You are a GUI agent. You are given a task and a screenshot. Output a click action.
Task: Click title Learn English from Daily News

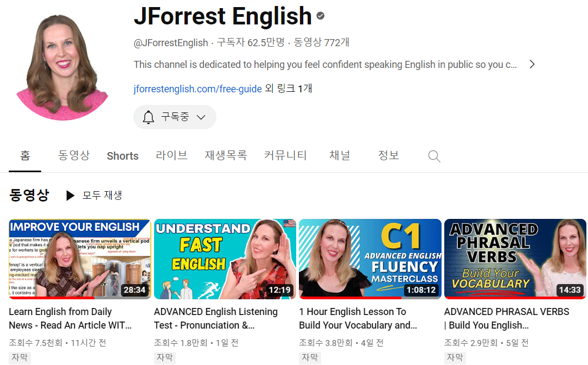[x=70, y=318]
